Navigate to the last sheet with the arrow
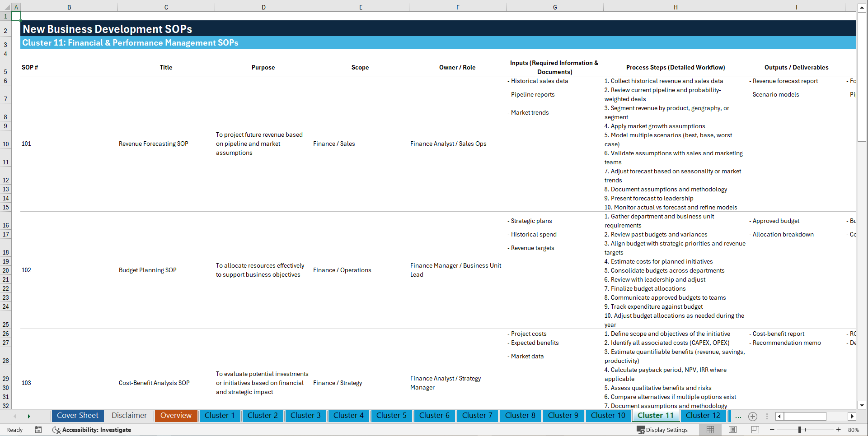Viewport: 868px width, 436px height. [x=29, y=416]
